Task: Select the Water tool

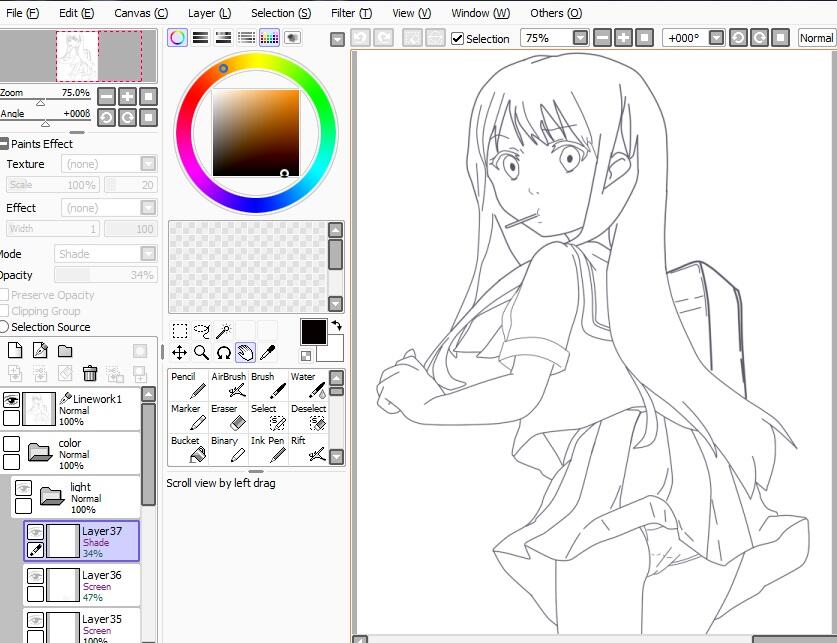Action: point(308,385)
